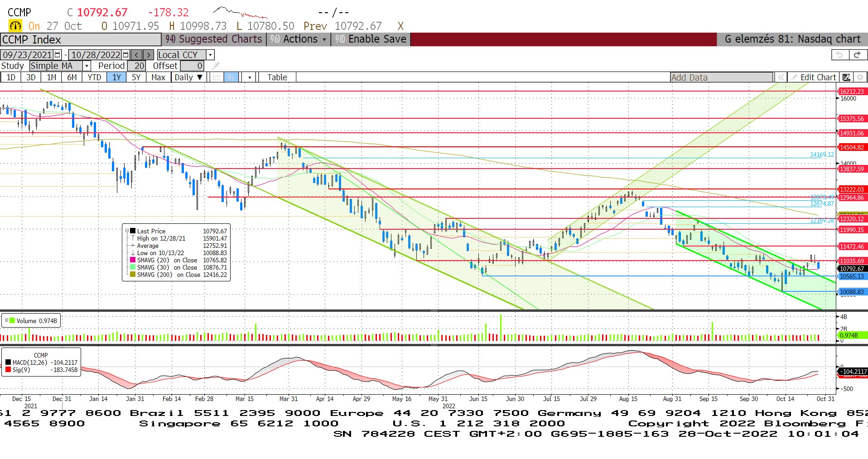The height and width of the screenshot is (459, 868).
Task: Click the 0.974B volume axis label
Action: (x=852, y=335)
